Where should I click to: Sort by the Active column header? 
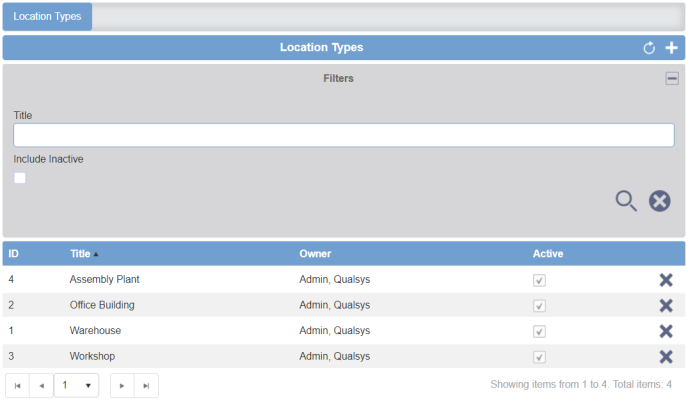point(548,254)
